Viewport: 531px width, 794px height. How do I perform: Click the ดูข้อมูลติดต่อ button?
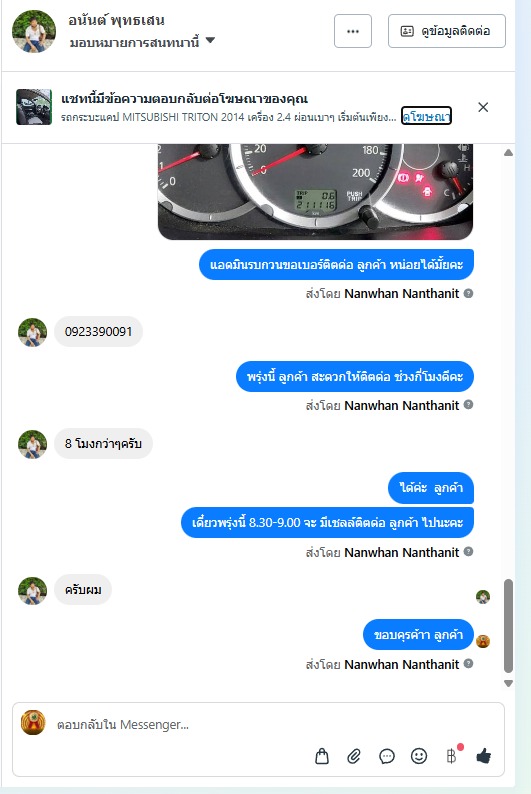pos(446,31)
